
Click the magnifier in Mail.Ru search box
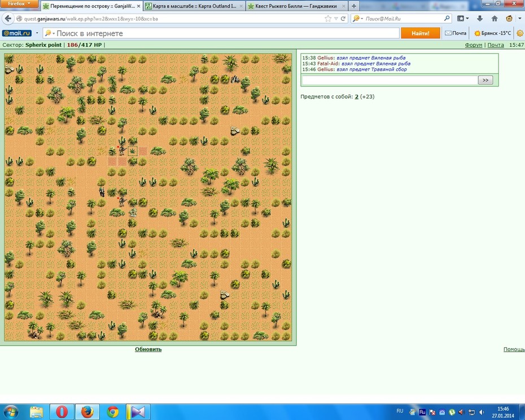point(447,19)
